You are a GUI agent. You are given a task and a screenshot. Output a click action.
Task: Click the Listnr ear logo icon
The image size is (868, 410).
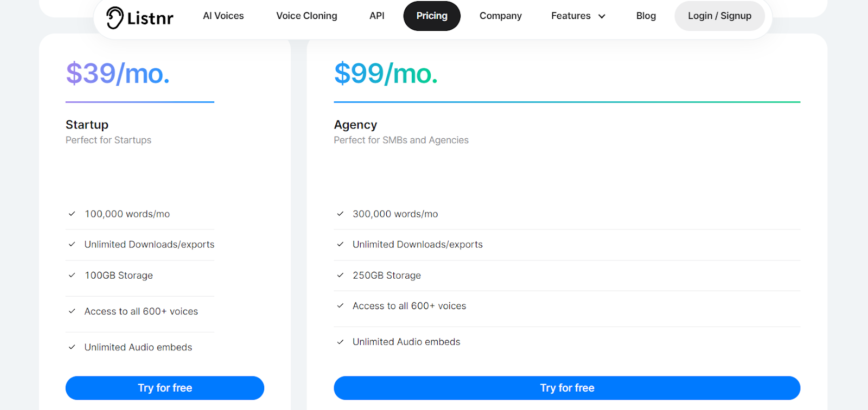tap(114, 17)
